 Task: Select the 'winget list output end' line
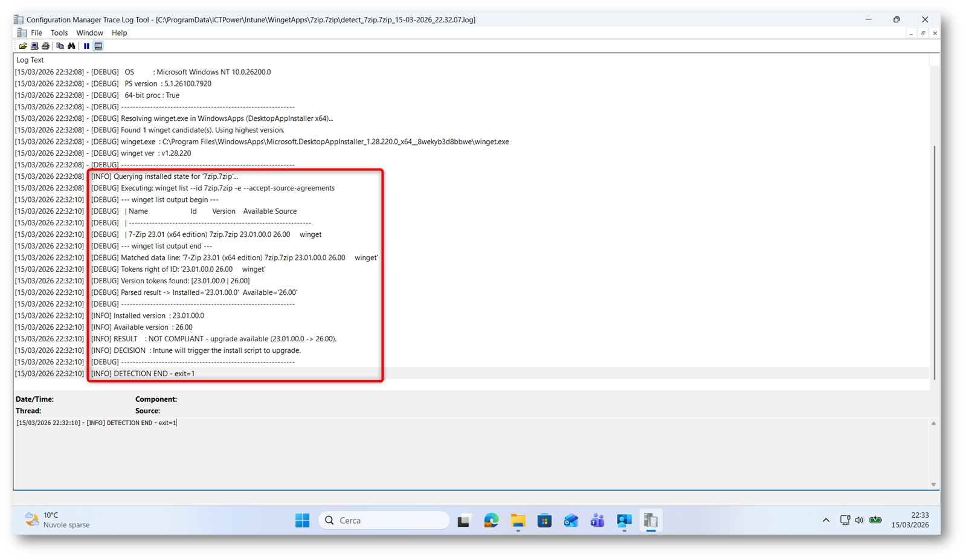click(471, 246)
